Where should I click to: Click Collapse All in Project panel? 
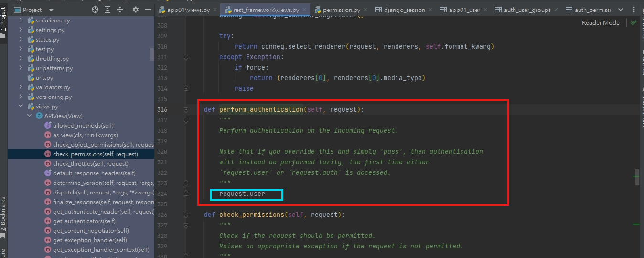(x=119, y=10)
